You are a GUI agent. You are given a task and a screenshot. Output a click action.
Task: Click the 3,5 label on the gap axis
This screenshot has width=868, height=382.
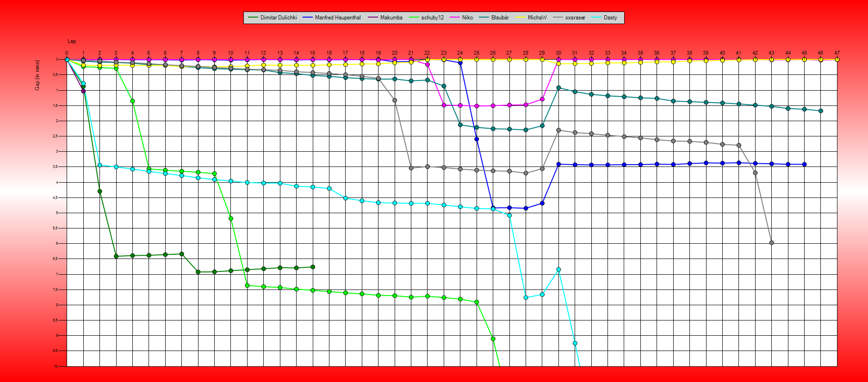pos(55,167)
